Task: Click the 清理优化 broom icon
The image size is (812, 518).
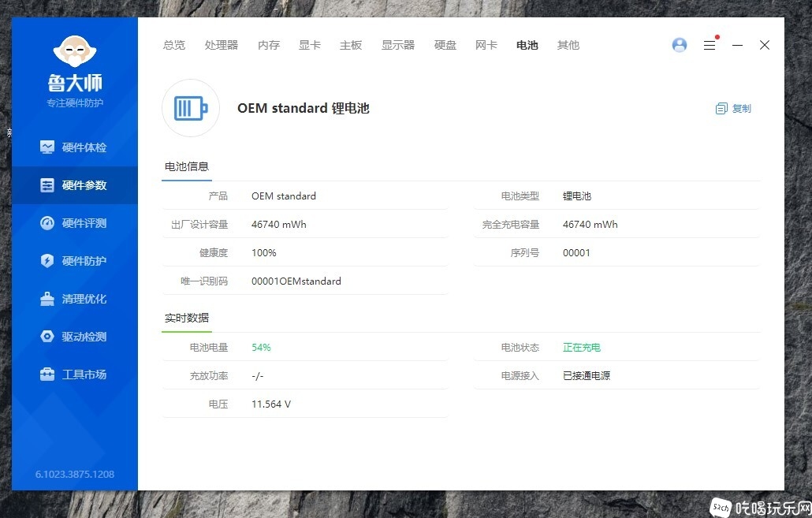Action: (x=47, y=299)
